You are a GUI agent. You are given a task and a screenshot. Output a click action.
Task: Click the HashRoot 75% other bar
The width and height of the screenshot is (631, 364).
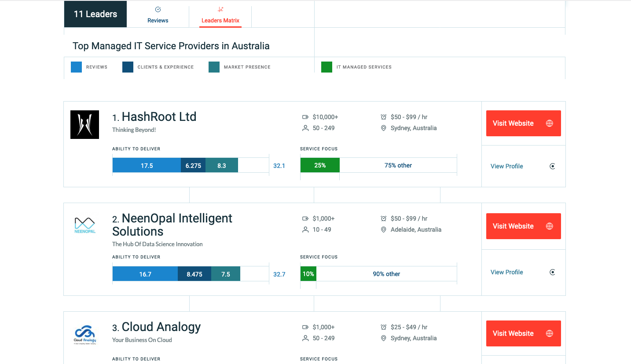(398, 165)
